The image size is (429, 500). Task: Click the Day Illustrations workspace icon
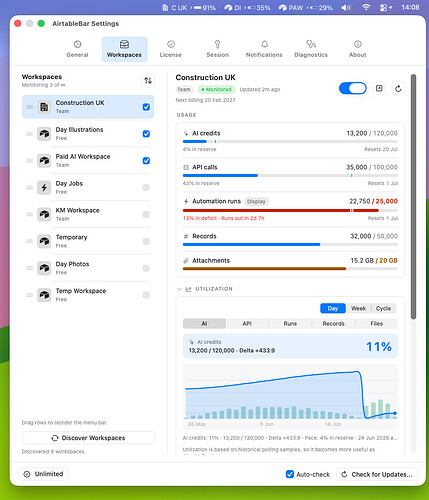tap(44, 134)
